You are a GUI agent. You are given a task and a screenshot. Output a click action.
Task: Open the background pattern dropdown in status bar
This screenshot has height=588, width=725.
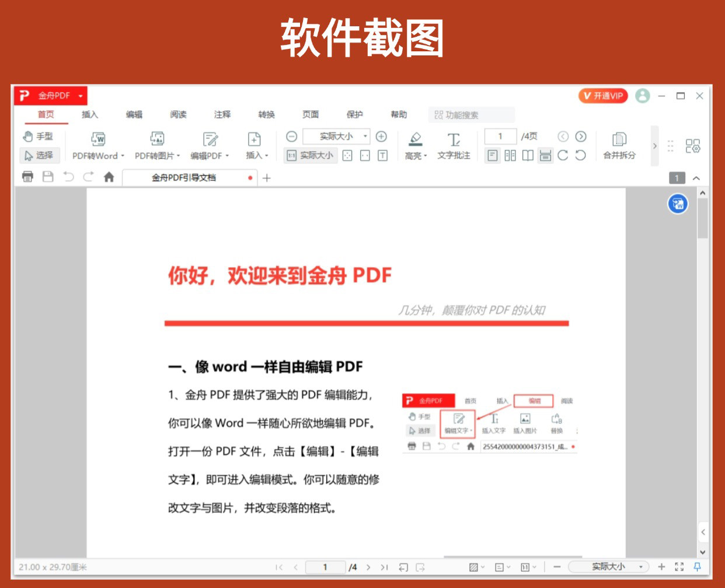click(477, 567)
